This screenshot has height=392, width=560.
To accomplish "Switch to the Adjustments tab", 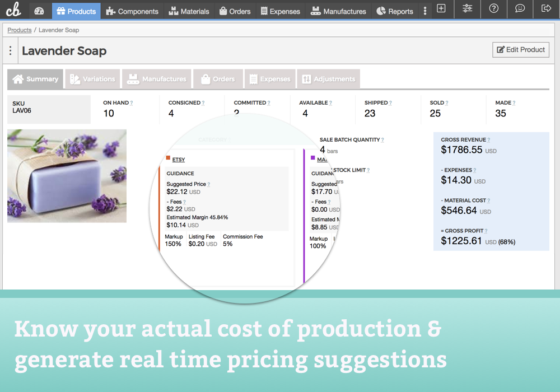I will click(x=328, y=79).
